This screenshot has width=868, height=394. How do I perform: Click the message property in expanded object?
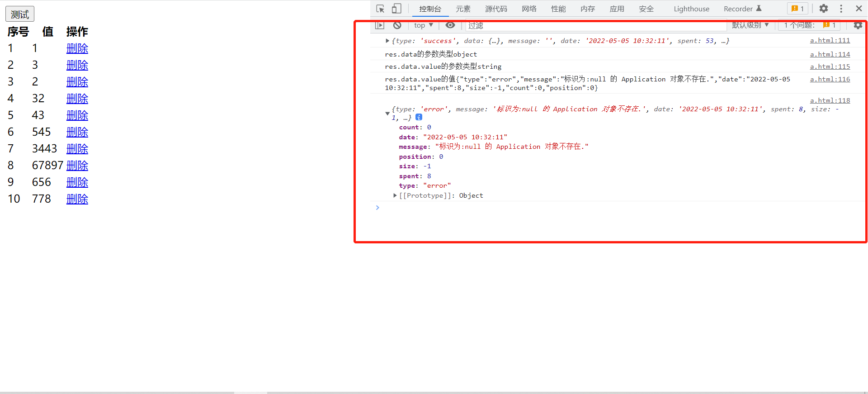(x=494, y=147)
